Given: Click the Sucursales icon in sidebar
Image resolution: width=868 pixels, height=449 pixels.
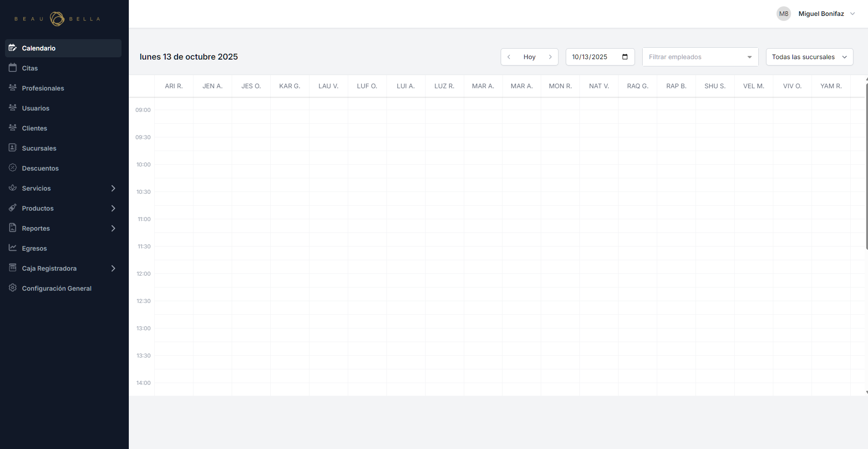Looking at the screenshot, I should tap(13, 148).
